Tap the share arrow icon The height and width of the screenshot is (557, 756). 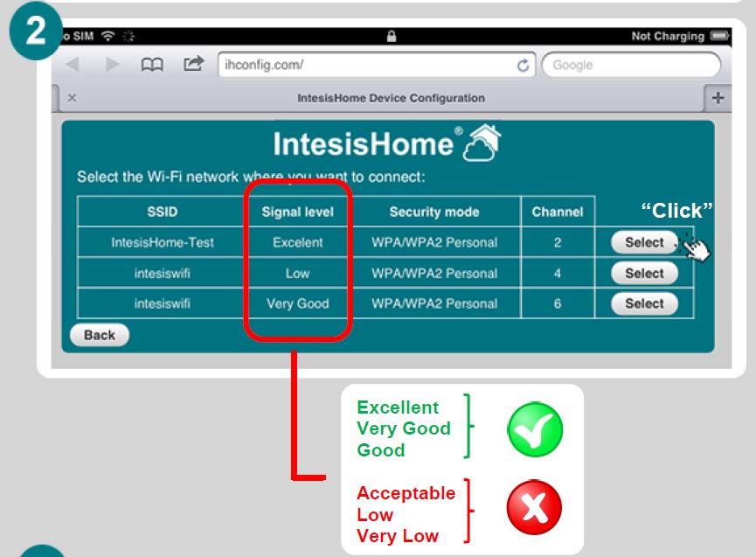(194, 64)
